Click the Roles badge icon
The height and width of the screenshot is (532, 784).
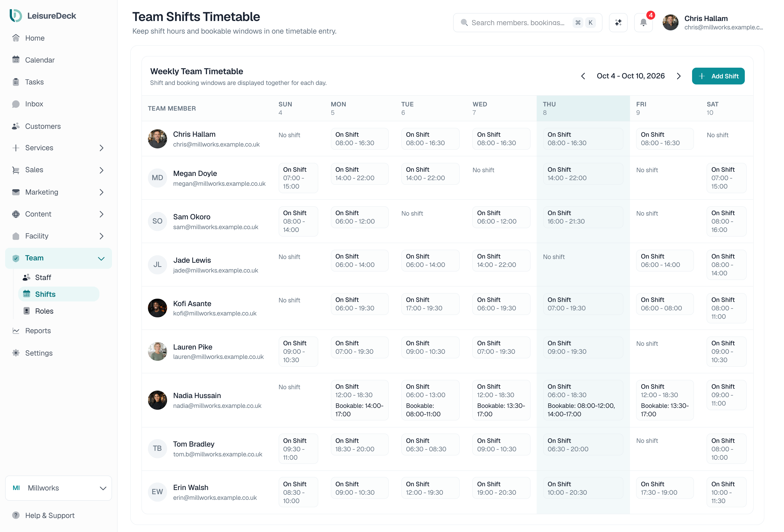27,311
